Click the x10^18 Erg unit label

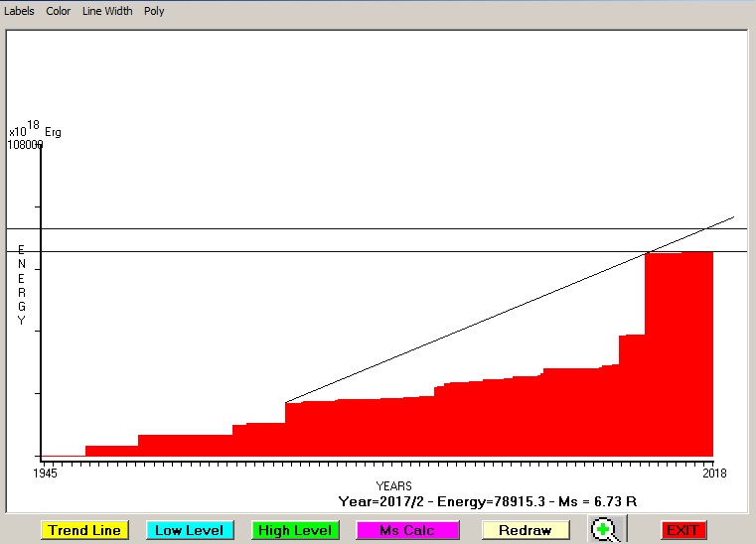[35, 130]
